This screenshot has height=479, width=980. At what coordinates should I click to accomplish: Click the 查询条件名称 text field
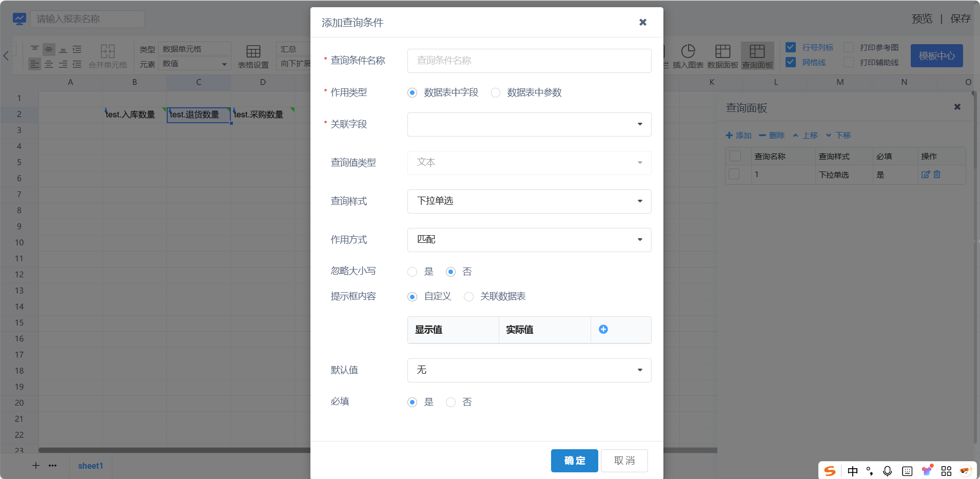coord(529,61)
